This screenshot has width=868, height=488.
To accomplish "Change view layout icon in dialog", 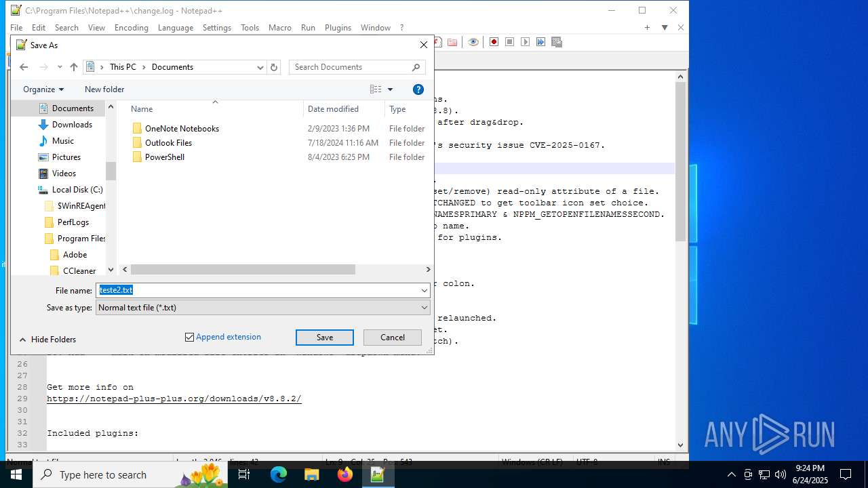I will tap(376, 89).
